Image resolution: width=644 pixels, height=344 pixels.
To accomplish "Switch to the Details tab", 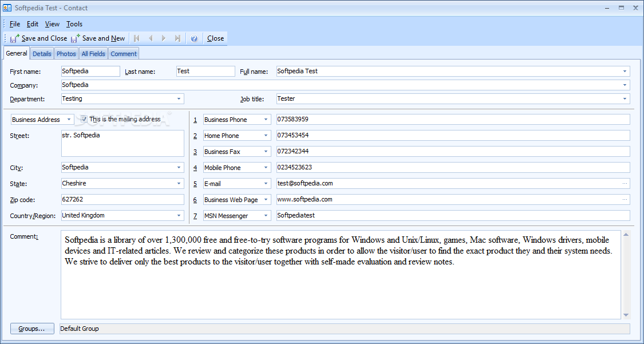I will point(42,54).
